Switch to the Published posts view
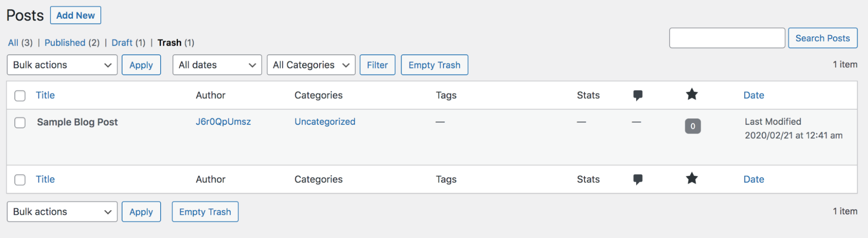Image resolution: width=868 pixels, height=238 pixels. point(65,43)
